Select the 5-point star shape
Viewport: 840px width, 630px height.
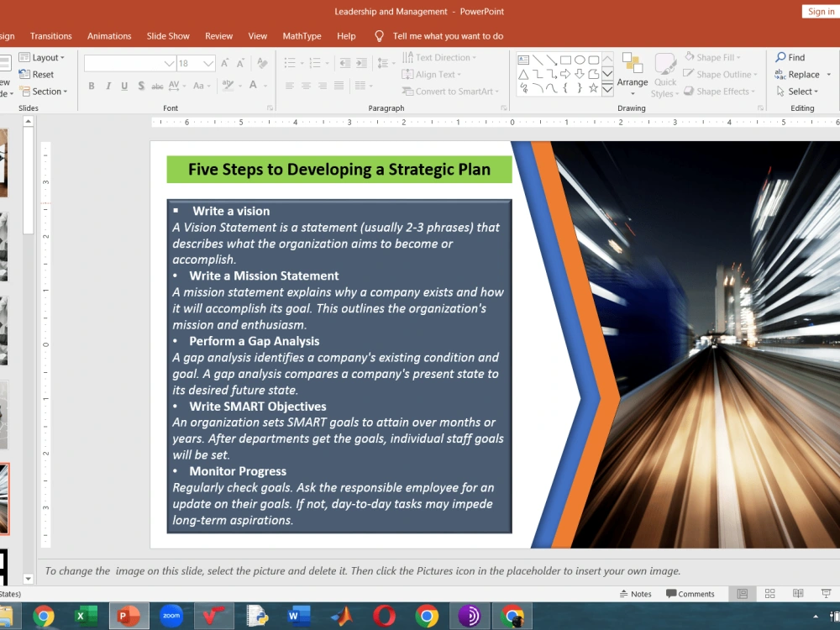[x=594, y=88]
